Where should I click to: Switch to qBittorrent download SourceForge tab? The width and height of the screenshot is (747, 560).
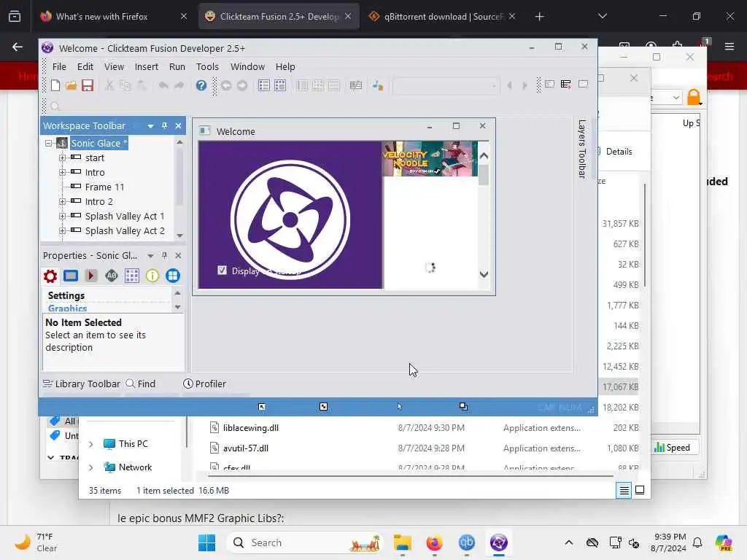[x=443, y=16]
